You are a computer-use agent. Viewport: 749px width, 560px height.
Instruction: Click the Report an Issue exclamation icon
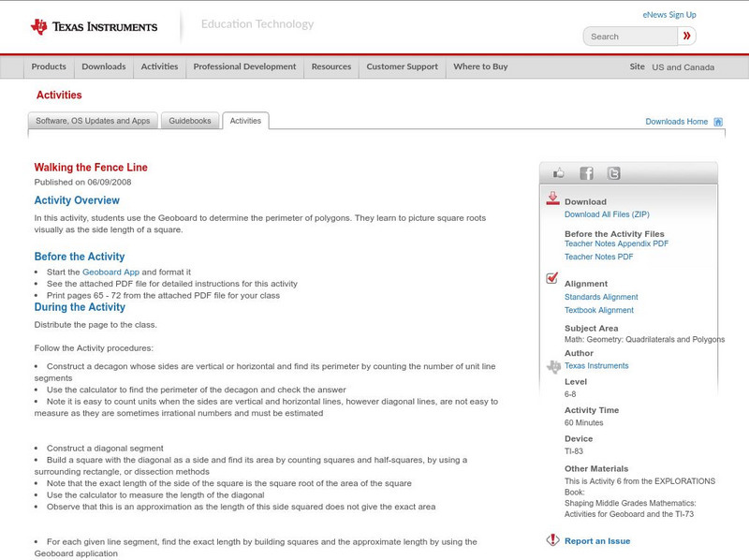tap(551, 540)
